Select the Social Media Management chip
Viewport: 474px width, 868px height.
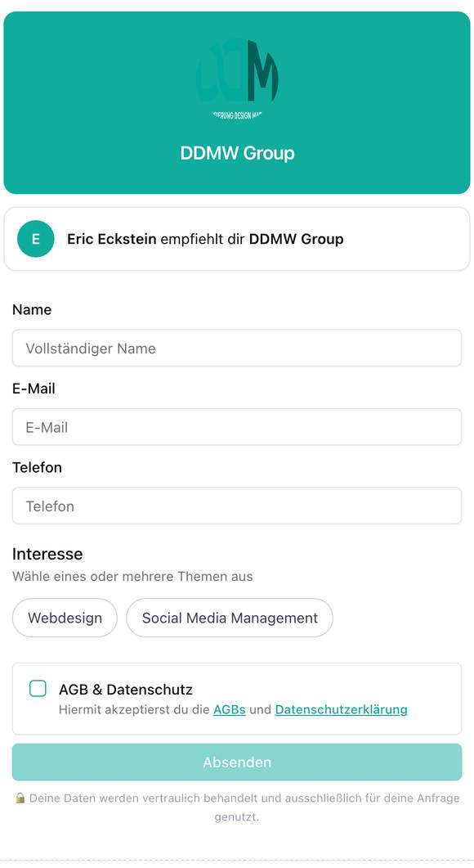230,618
